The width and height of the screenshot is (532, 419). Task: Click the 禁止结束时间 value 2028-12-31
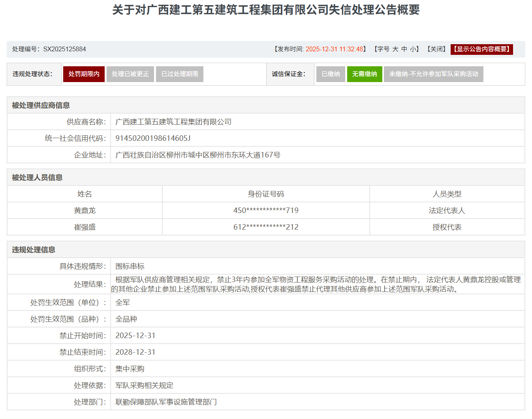[x=135, y=352]
